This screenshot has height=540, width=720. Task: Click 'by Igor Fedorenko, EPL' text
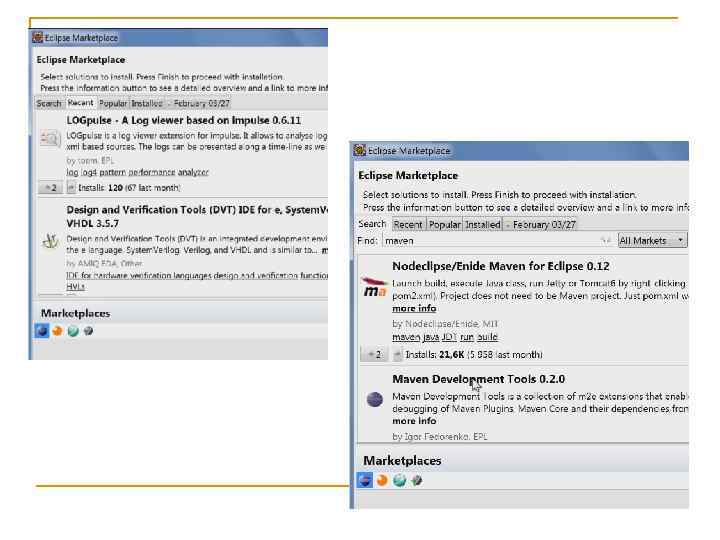pos(439,437)
